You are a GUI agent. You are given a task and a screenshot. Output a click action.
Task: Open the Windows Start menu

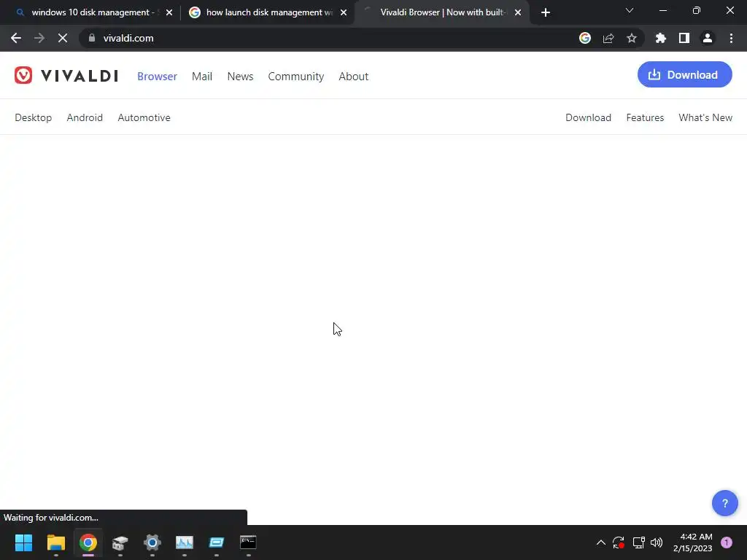point(24,542)
